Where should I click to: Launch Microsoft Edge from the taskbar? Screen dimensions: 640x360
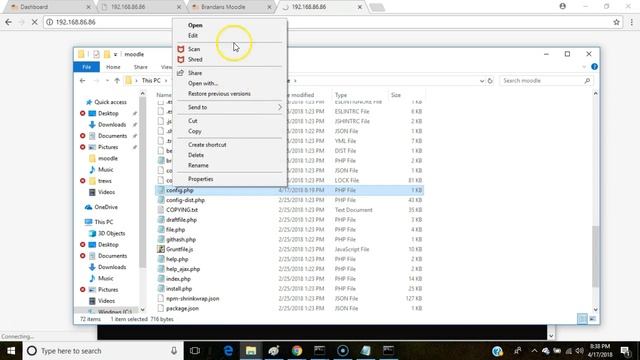(x=228, y=351)
